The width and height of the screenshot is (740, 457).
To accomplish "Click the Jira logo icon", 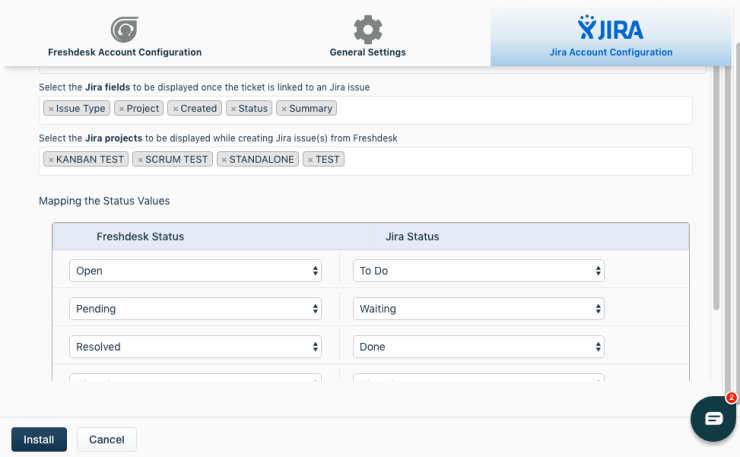I will [611, 26].
